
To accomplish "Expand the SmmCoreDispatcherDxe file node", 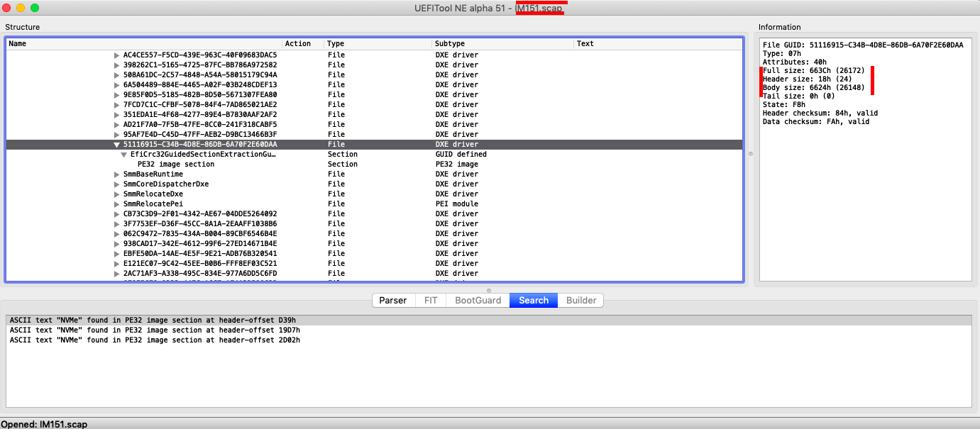I will coord(117,184).
